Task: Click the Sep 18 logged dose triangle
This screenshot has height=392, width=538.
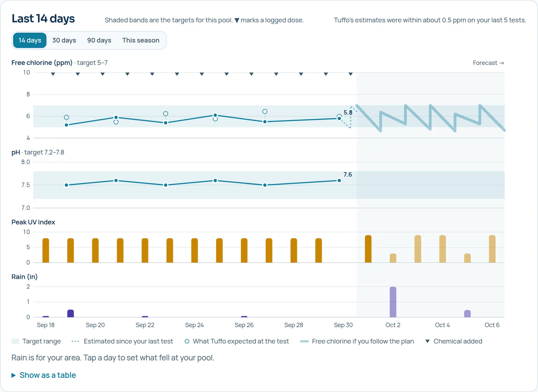Action: 53,74
